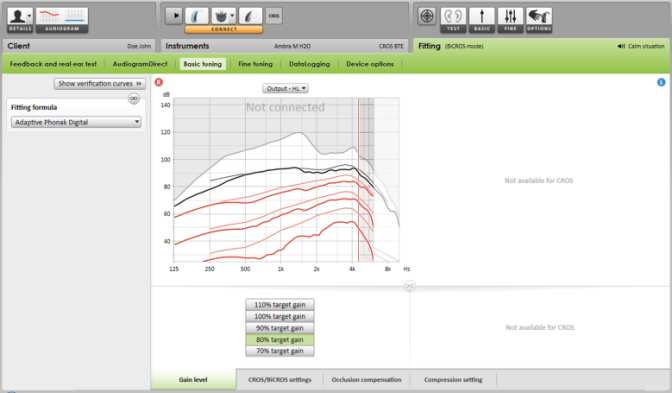This screenshot has width=672, height=393.
Task: Open the CROS/BiCROS settings tab
Action: (x=280, y=380)
